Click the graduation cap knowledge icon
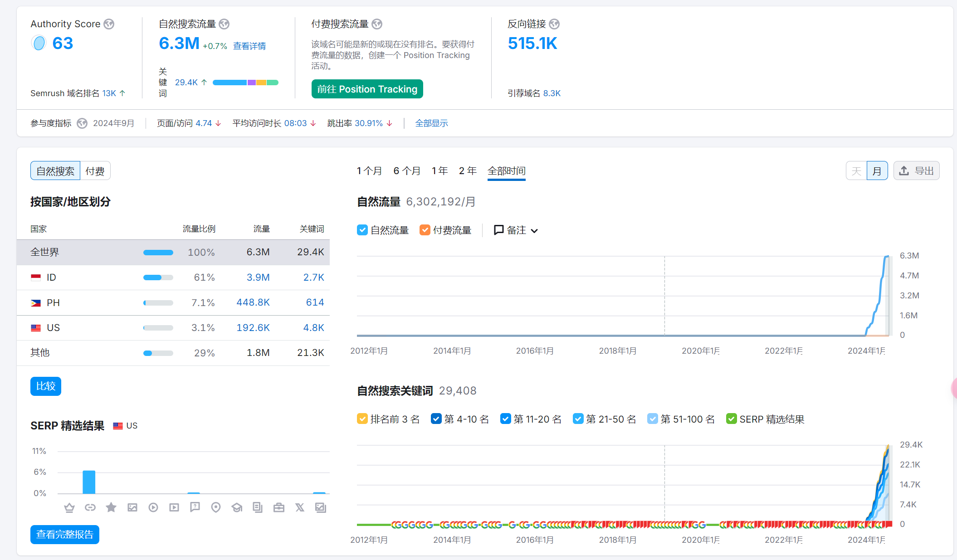 pyautogui.click(x=237, y=507)
